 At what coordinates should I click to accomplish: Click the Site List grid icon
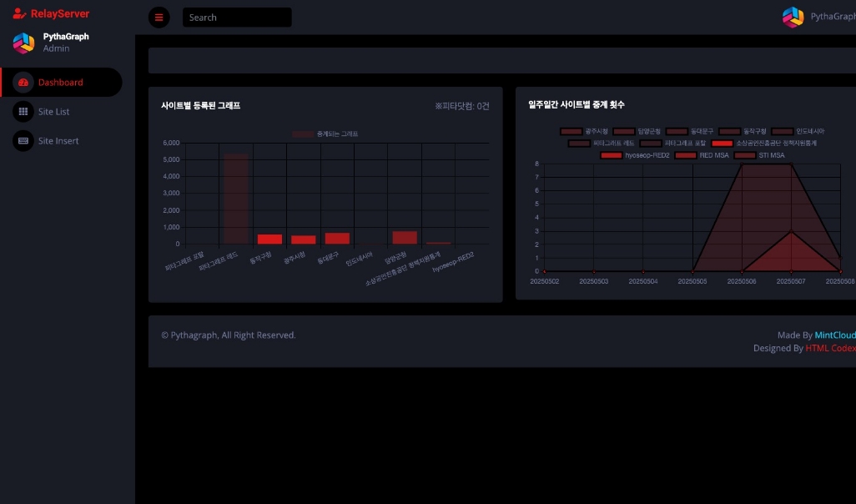(x=23, y=112)
